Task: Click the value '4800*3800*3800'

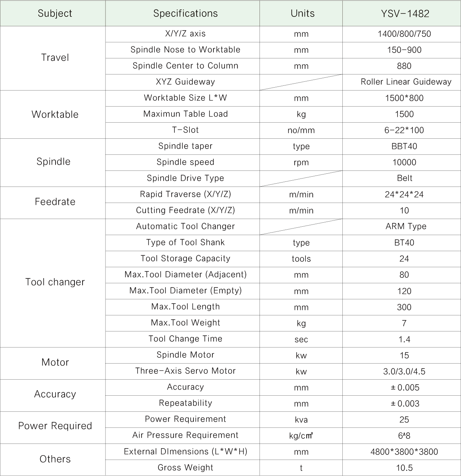Action: coord(404,452)
